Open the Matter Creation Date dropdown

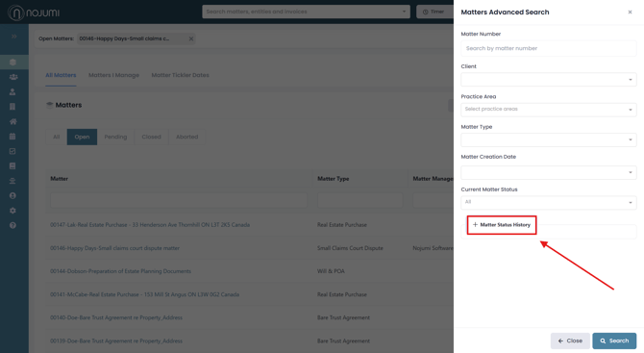tap(549, 172)
